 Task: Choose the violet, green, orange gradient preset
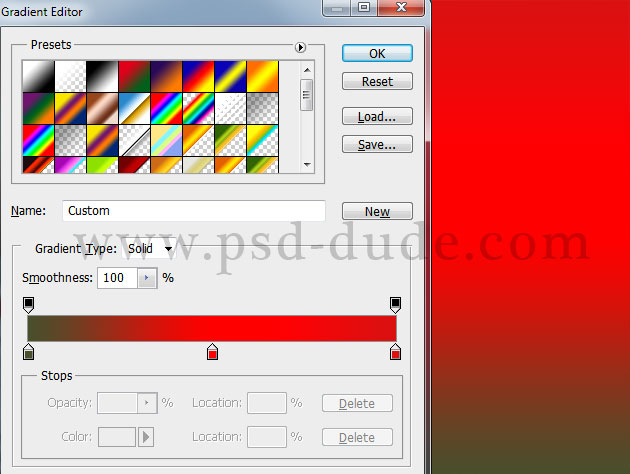click(38, 108)
